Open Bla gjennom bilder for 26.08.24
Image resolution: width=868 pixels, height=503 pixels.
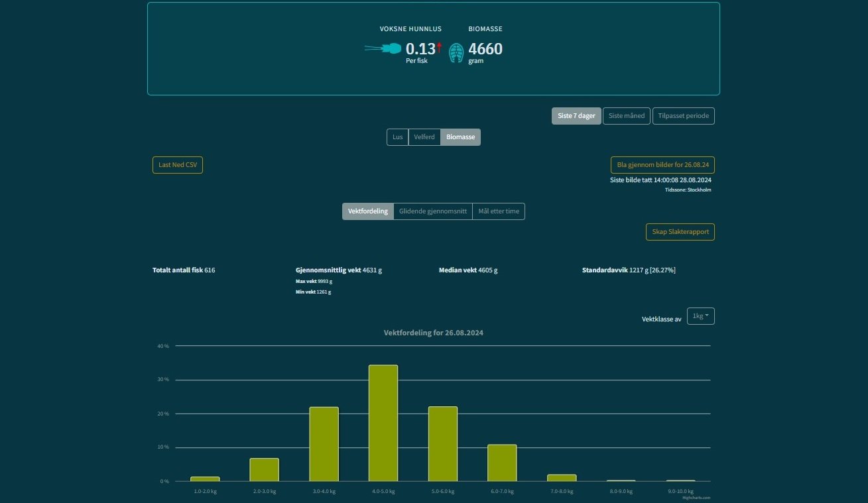662,165
